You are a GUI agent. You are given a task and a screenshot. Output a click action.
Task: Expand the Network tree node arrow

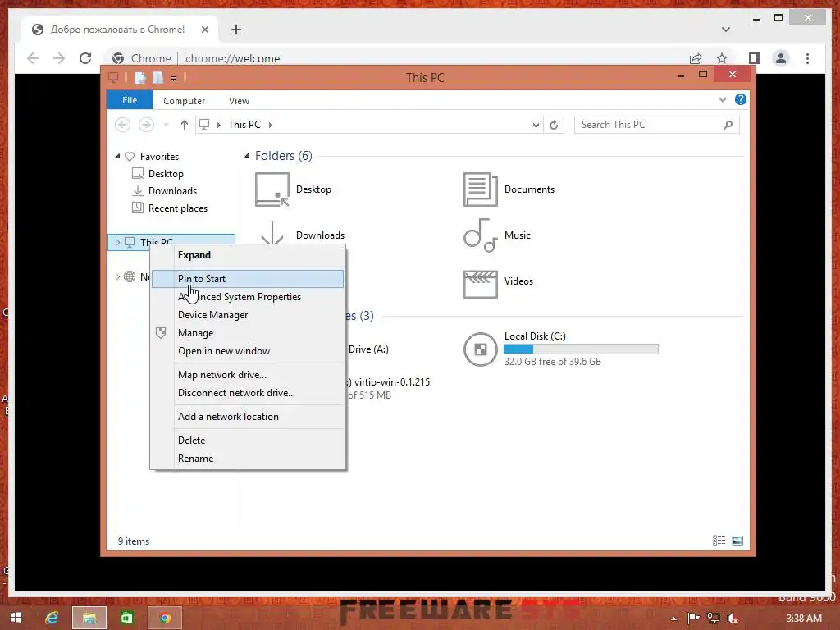tap(117, 277)
